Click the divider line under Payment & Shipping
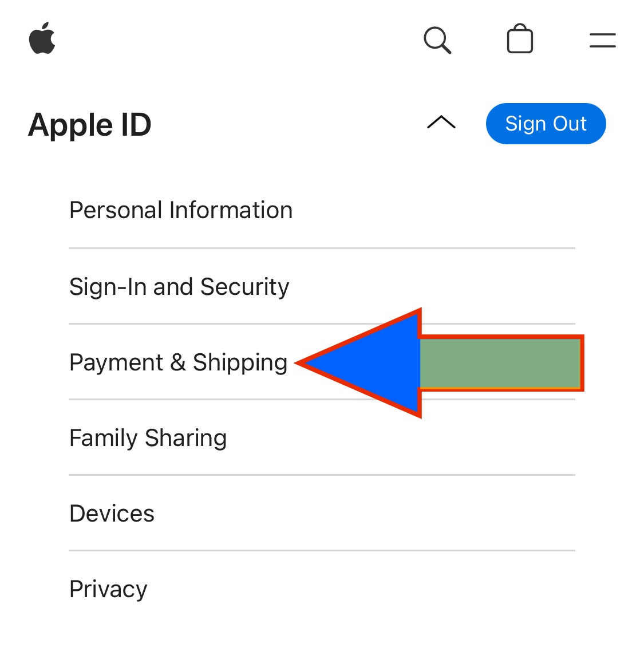The width and height of the screenshot is (644, 663). pyautogui.click(x=322, y=399)
